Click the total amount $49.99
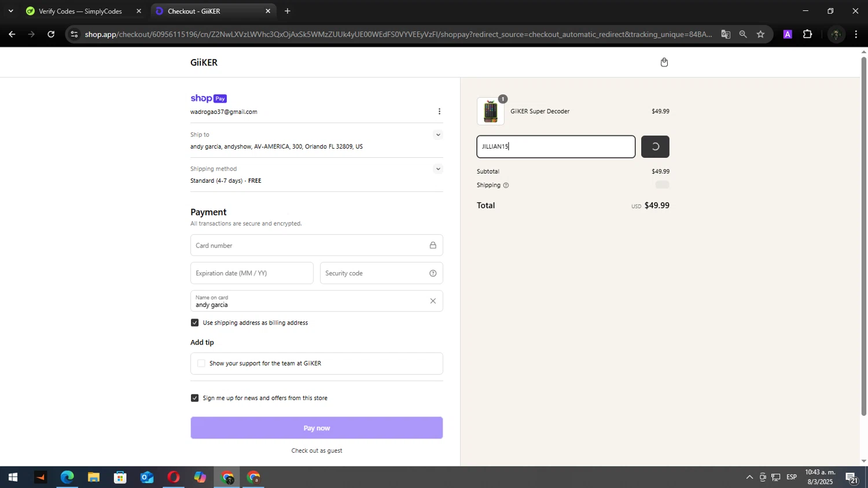Screen dimensions: 868x488 pos(657,205)
